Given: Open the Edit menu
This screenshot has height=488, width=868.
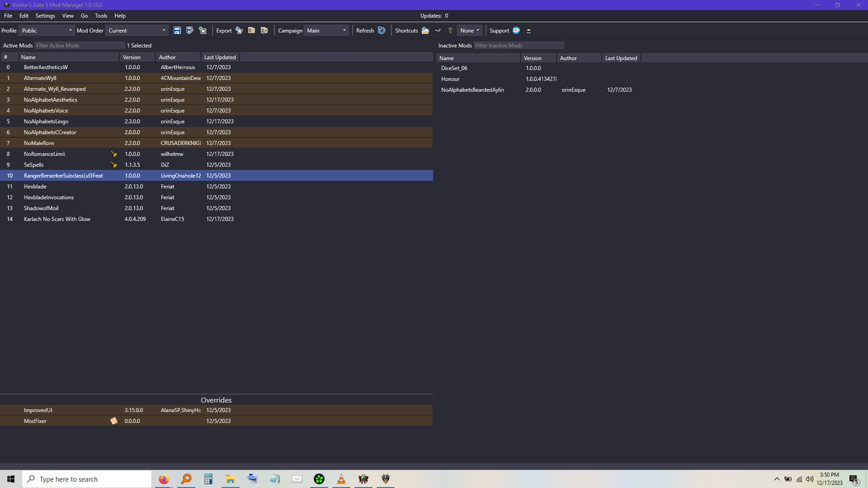Looking at the screenshot, I should pos(24,16).
